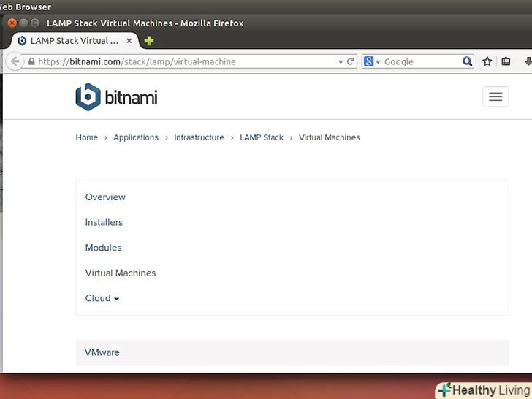Open Infrastructure breadcrumb link
The image size is (532, 399).
pyautogui.click(x=199, y=137)
